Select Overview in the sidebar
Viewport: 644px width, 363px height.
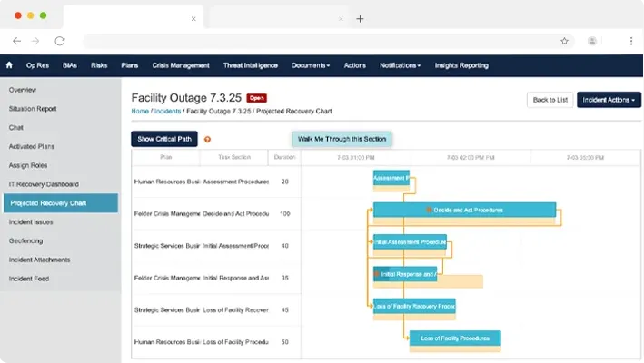pyautogui.click(x=60, y=90)
